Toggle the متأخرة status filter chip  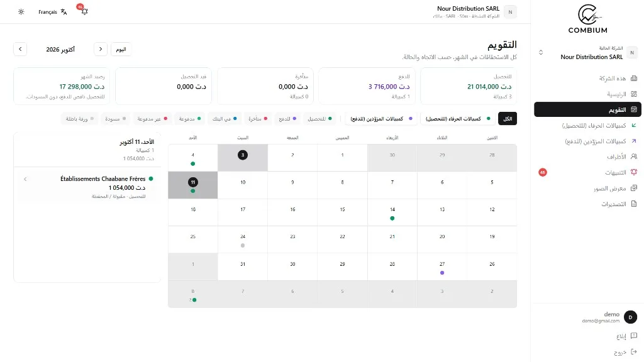point(257,119)
